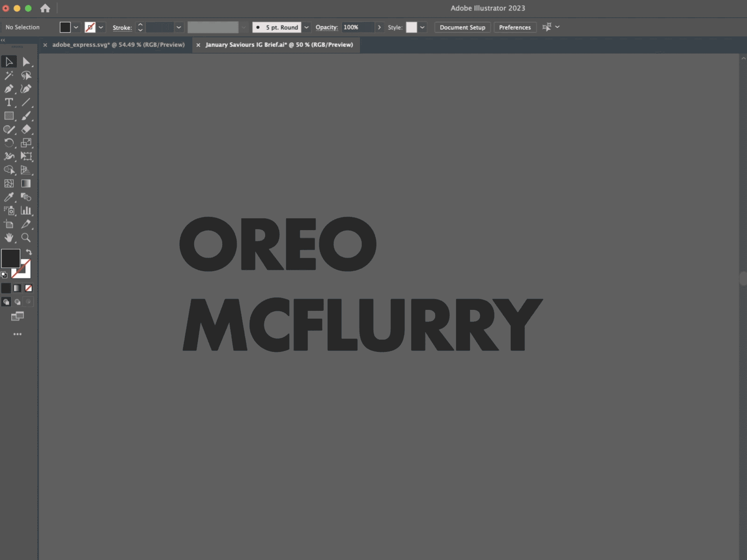The width and height of the screenshot is (747, 560).
Task: Activate the Hand tool
Action: 9,238
